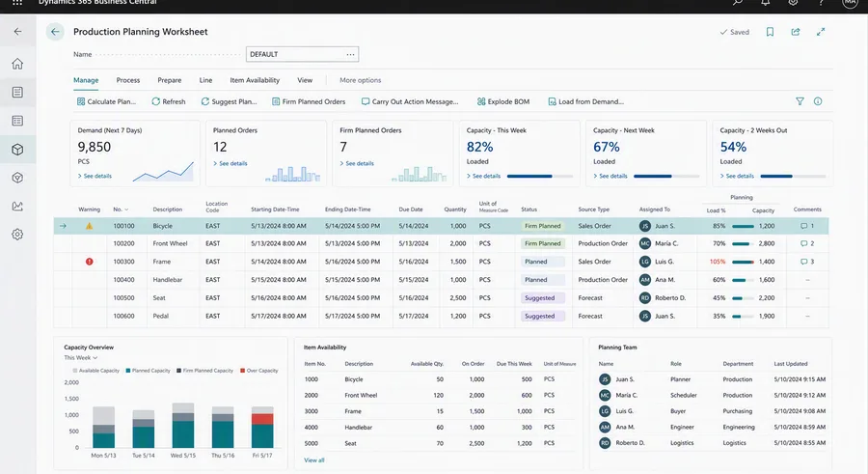Click the 67% capacity progress bar
The image size is (868, 474).
666,176
